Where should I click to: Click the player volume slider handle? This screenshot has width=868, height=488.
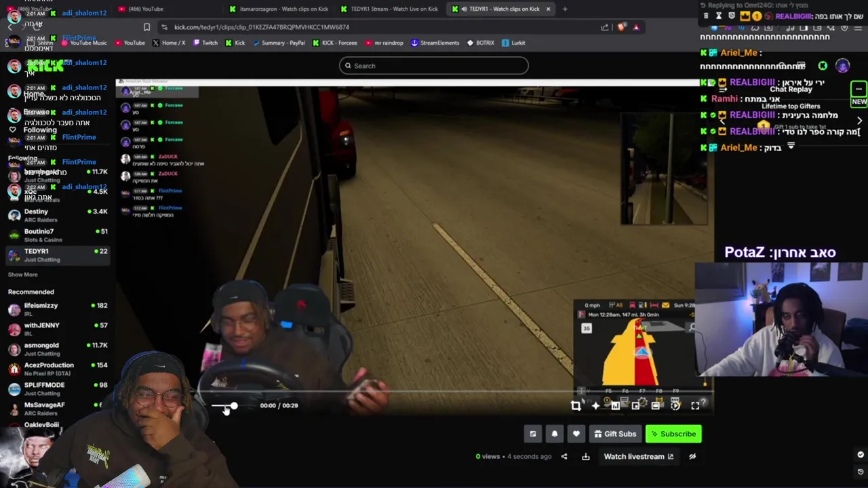tap(234, 406)
